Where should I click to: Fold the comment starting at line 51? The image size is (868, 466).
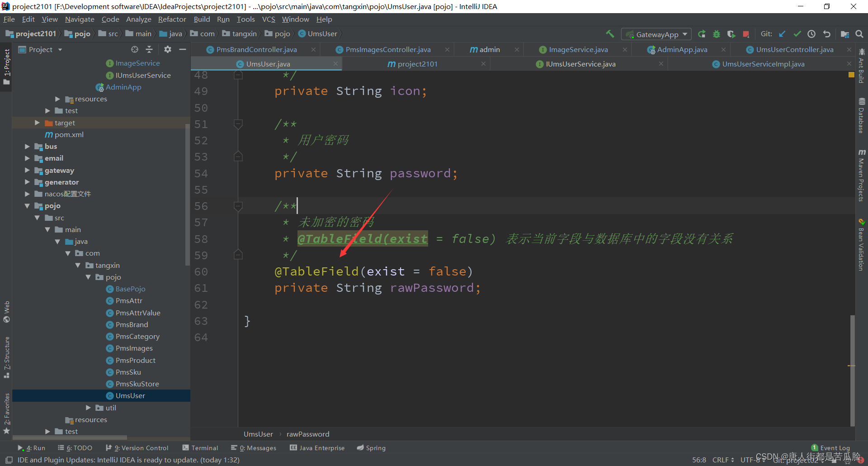point(238,124)
